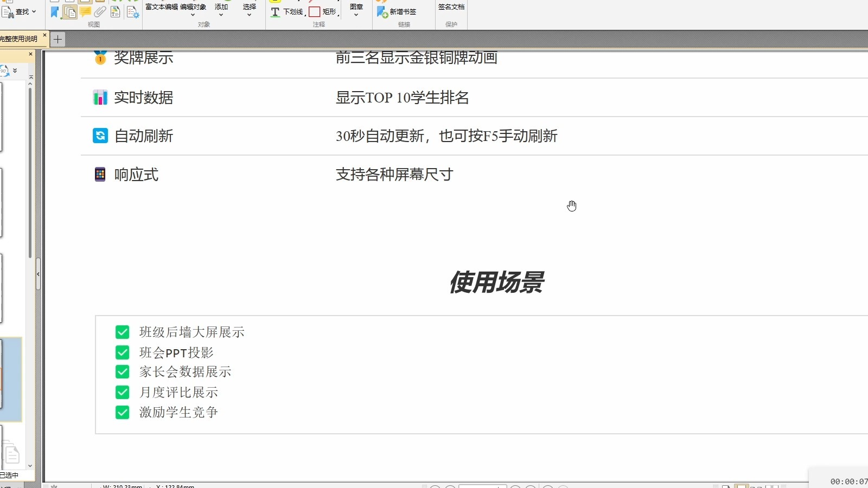Toggle the 班会PPT投影 checkbox
Screen dimensions: 868x488
[x=123, y=352]
